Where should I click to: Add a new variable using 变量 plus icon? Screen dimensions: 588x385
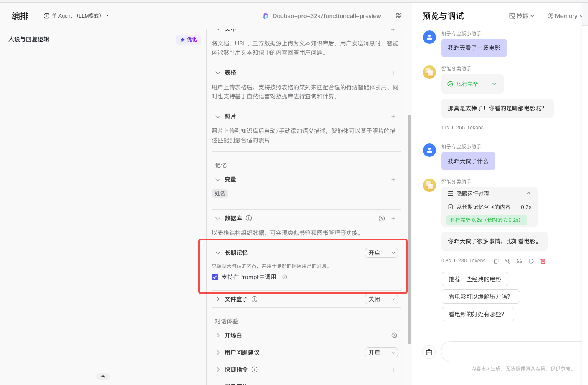point(393,180)
